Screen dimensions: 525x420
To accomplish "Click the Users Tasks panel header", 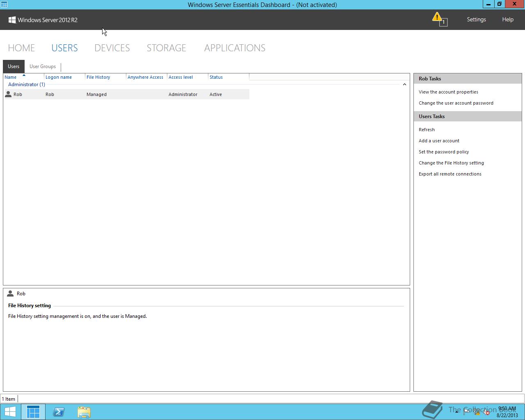I will (468, 116).
